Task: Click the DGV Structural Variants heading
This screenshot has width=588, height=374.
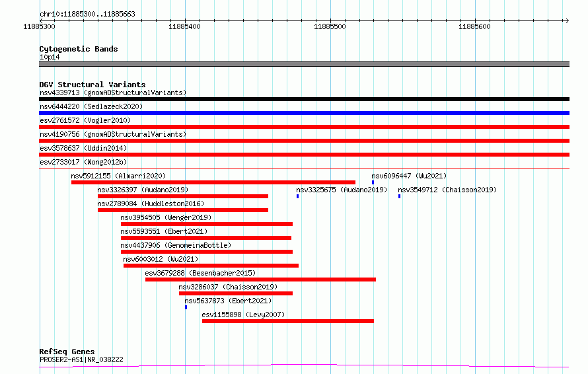Action: pos(92,85)
